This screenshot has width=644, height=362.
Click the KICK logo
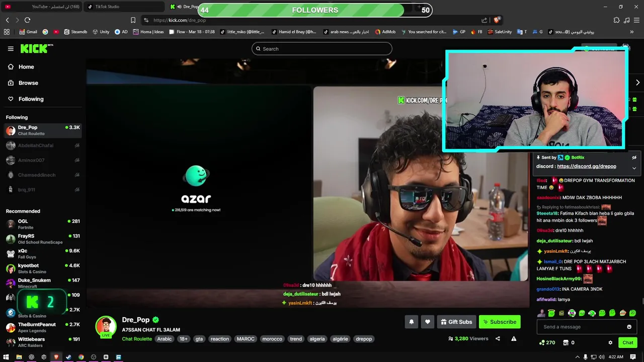(x=36, y=48)
